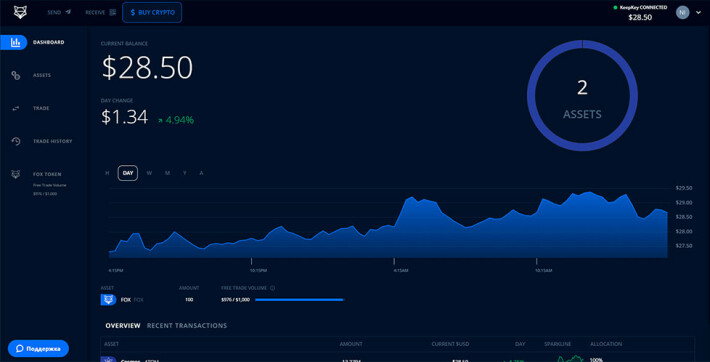Click the 2 Assets donut chart
The image size is (710, 362).
pos(582,96)
